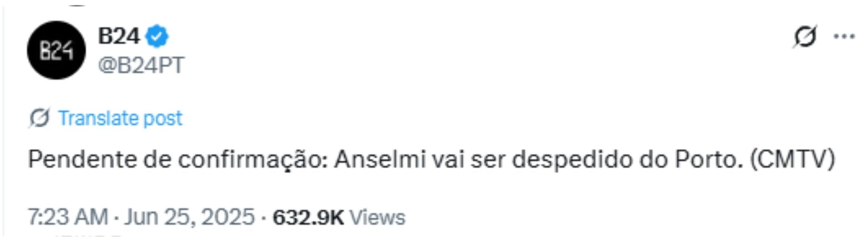Open the @B24PT handle
This screenshot has width=868, height=248.
tap(141, 66)
